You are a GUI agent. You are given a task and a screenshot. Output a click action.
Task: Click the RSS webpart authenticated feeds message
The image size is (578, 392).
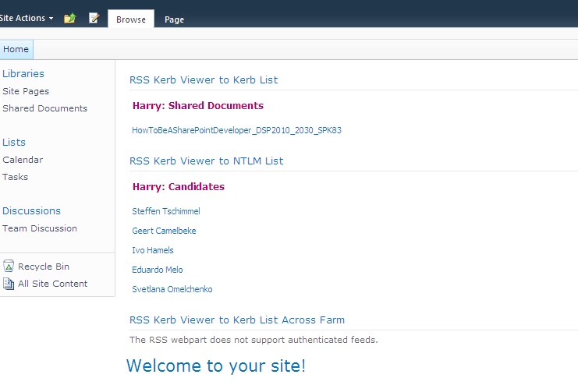coord(254,340)
